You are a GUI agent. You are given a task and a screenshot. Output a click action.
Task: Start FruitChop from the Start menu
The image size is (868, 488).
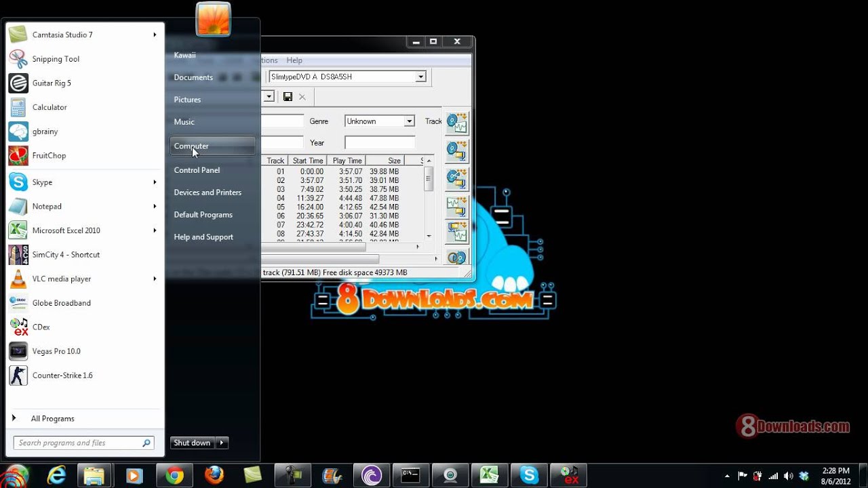click(x=84, y=155)
